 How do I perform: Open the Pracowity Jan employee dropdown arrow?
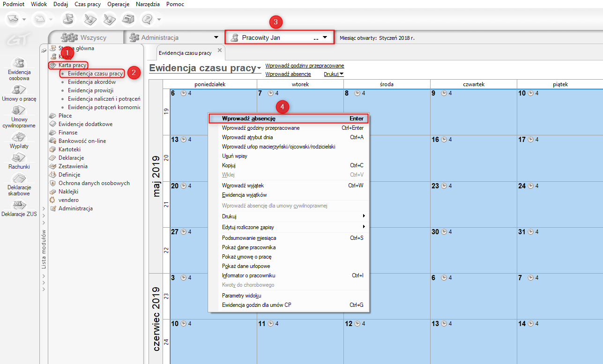tap(325, 37)
